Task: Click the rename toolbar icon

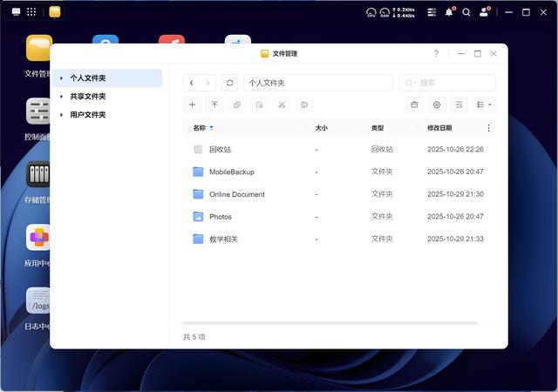Action: pos(304,105)
